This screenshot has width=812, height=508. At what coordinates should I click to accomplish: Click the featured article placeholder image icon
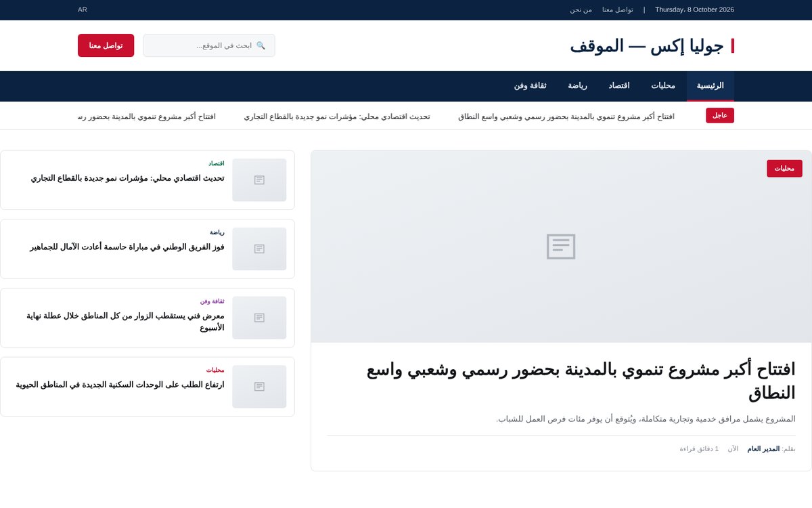pos(561,247)
